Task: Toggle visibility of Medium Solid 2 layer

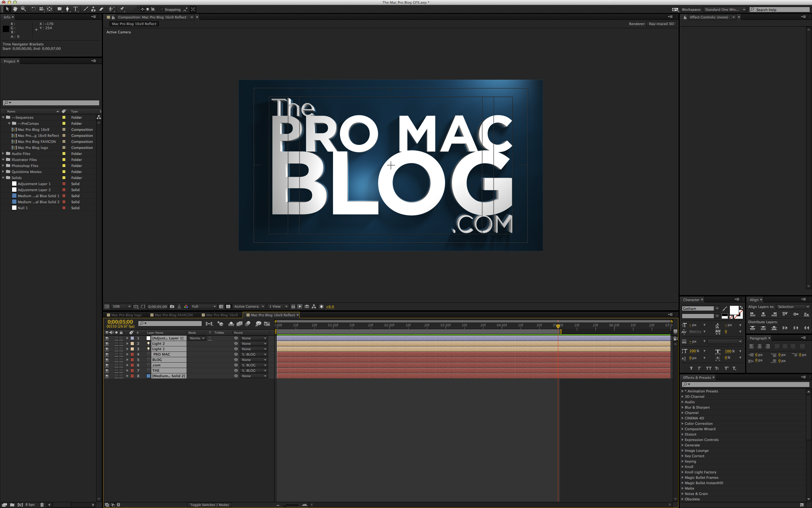Action: coord(107,376)
